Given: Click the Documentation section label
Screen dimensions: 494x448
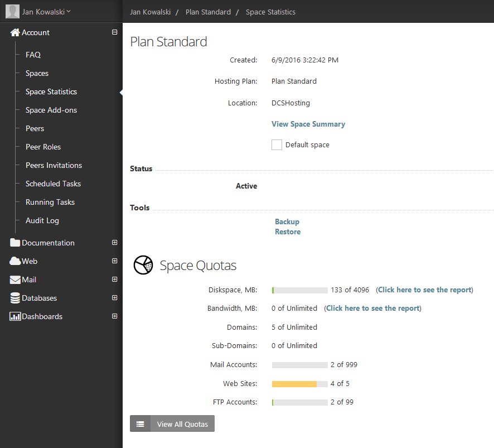Looking at the screenshot, I should [48, 243].
